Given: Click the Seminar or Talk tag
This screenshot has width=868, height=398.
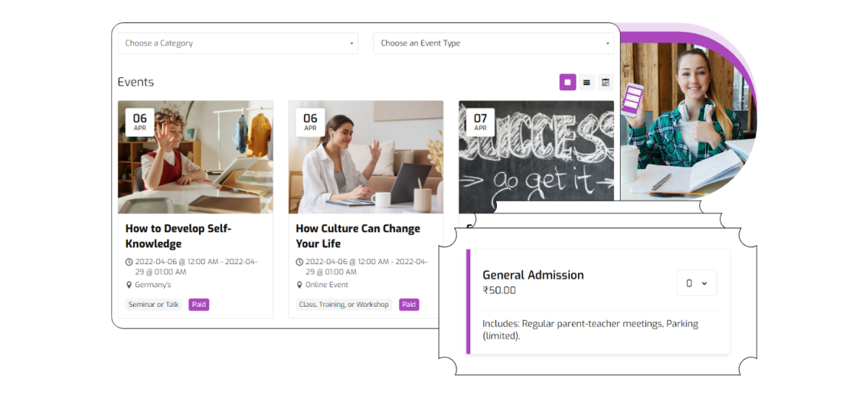Looking at the screenshot, I should coord(153,305).
